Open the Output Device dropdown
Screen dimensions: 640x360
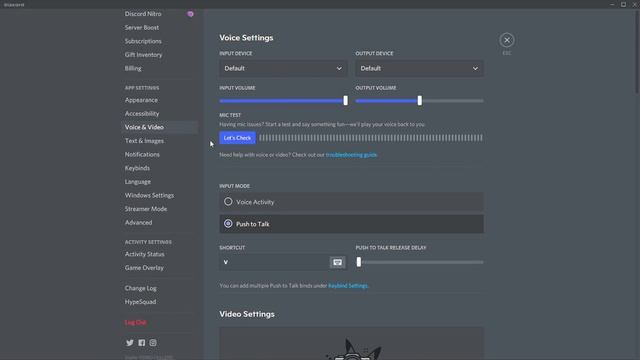point(419,69)
